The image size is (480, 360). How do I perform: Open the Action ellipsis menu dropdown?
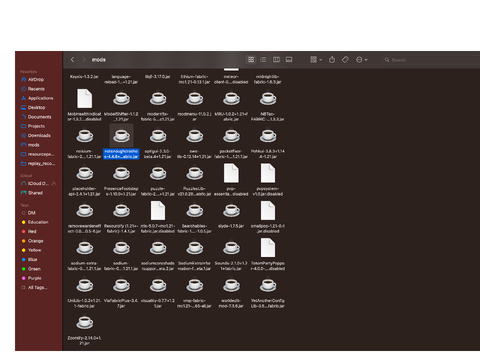tap(362, 60)
